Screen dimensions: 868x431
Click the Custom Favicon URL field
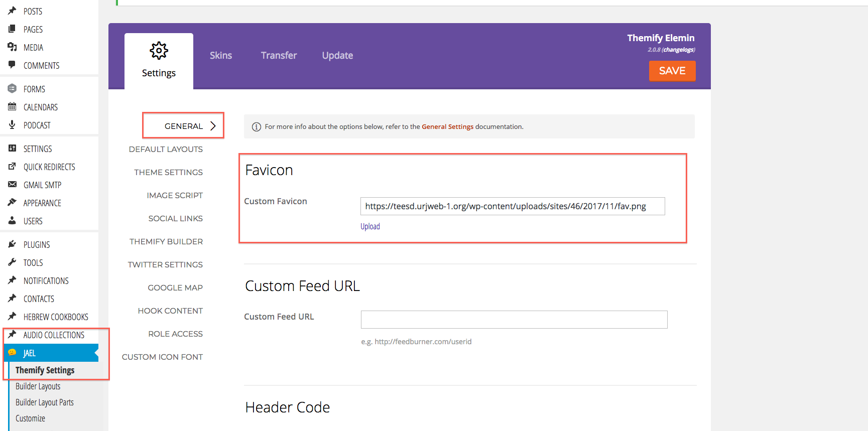click(x=512, y=206)
